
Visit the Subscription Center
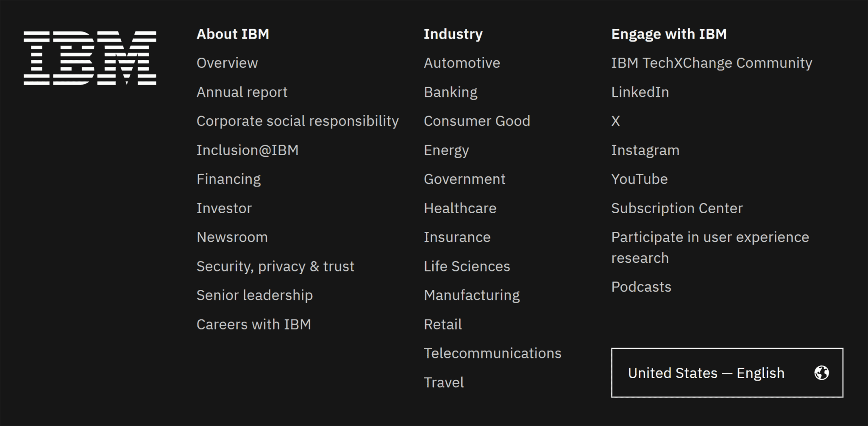pyautogui.click(x=677, y=208)
